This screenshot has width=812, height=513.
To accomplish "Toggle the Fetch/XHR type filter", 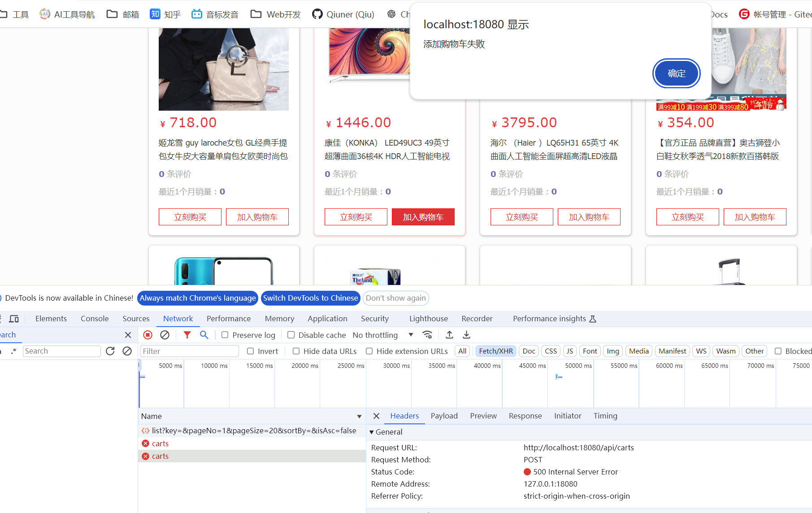I will pyautogui.click(x=495, y=351).
